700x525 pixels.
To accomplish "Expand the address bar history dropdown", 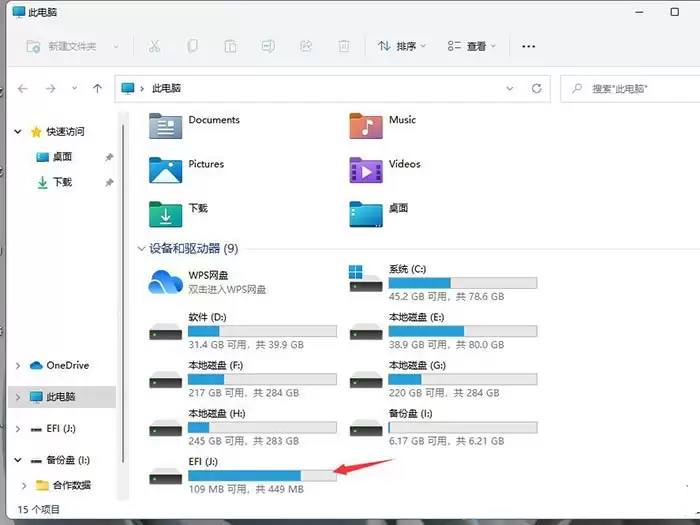I will 510,88.
